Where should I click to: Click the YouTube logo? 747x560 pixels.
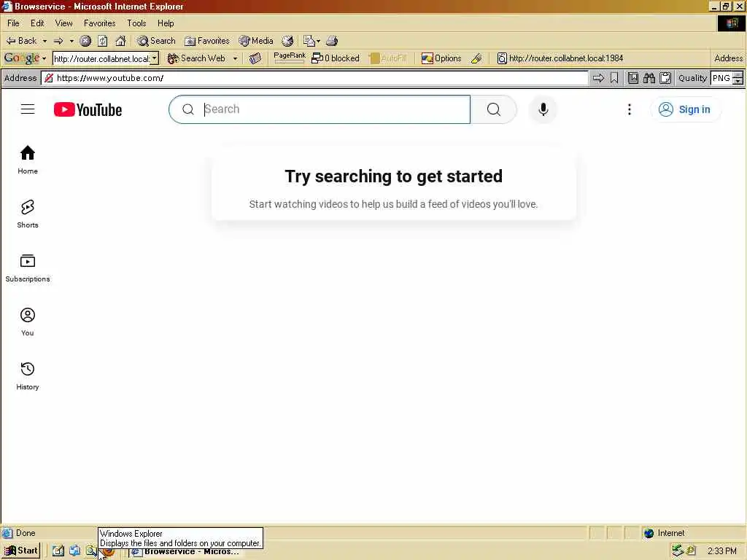coord(88,109)
